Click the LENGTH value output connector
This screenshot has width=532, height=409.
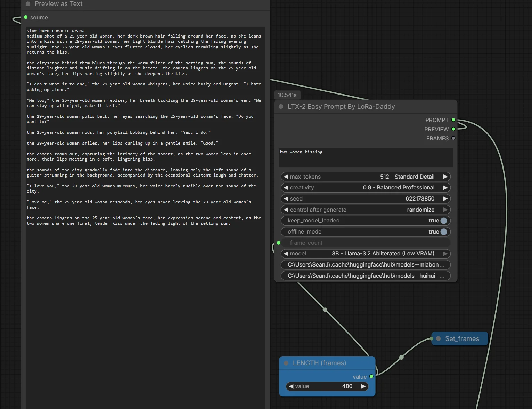coord(371,377)
